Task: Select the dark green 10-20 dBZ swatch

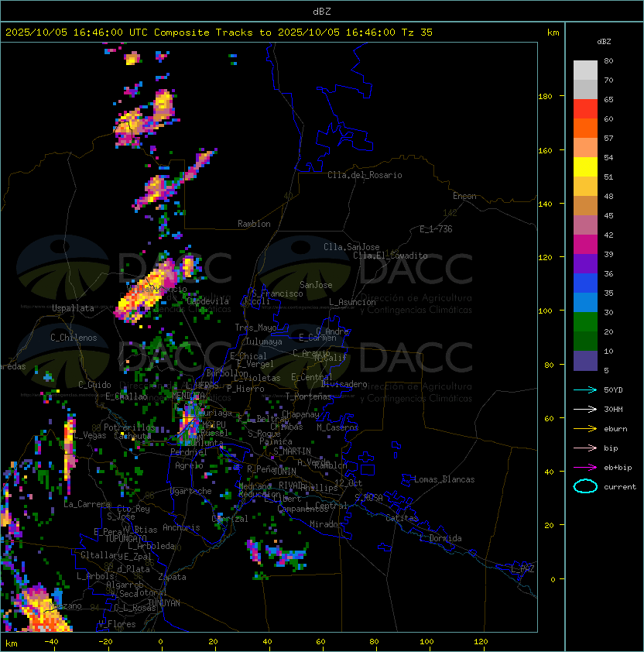Action: [x=585, y=341]
